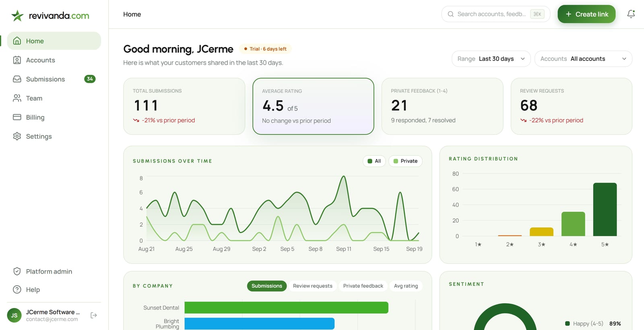Image resolution: width=644 pixels, height=330 pixels.
Task: Click the Create link button
Action: tap(586, 14)
